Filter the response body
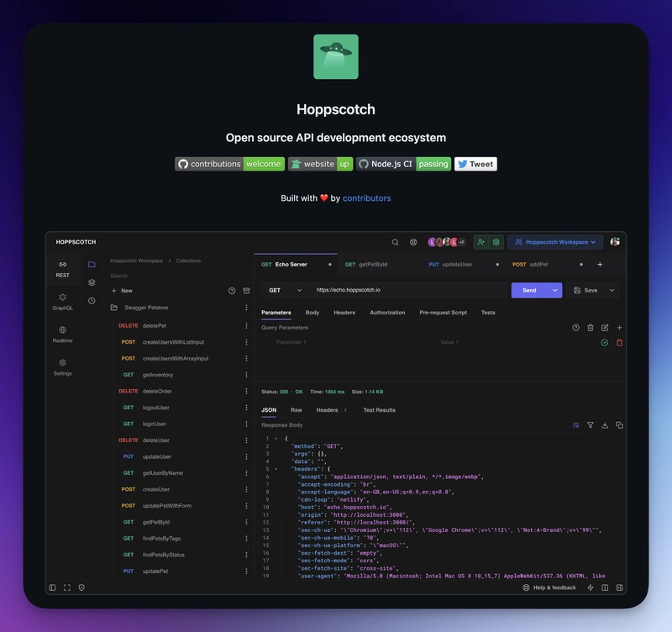Image resolution: width=672 pixels, height=632 pixels. (x=591, y=425)
